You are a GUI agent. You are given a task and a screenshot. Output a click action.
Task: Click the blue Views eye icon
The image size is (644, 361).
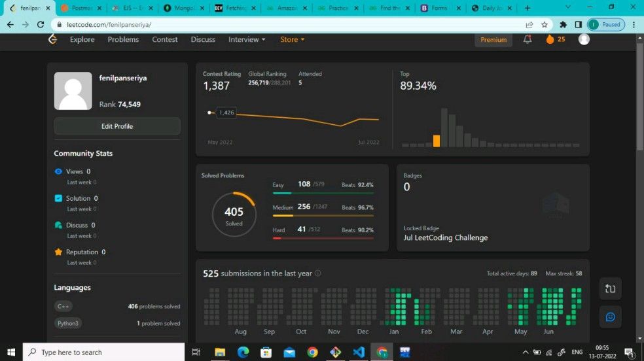click(x=58, y=171)
